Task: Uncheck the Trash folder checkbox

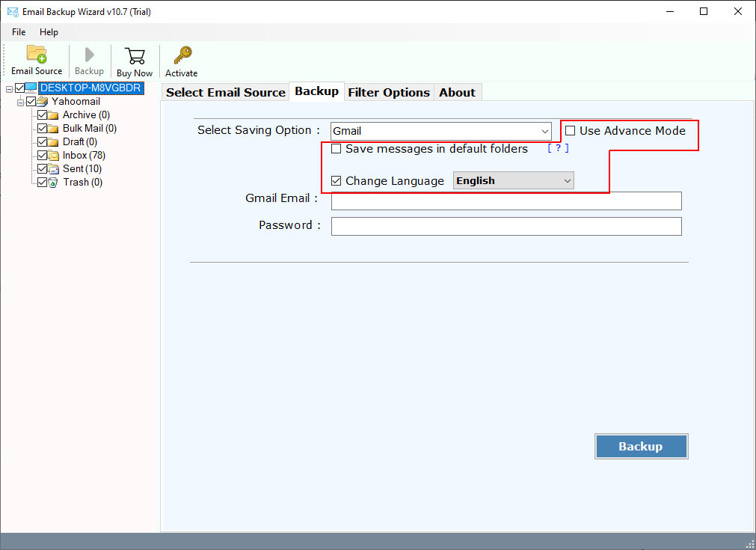Action: [43, 183]
